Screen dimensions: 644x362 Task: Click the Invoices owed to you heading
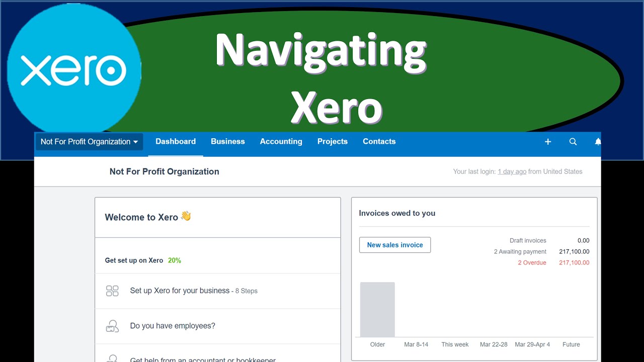(x=397, y=213)
